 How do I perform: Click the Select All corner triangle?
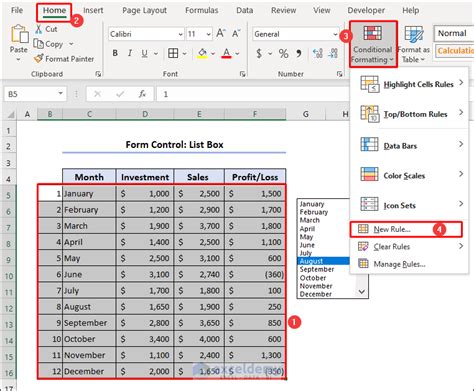coord(11,114)
